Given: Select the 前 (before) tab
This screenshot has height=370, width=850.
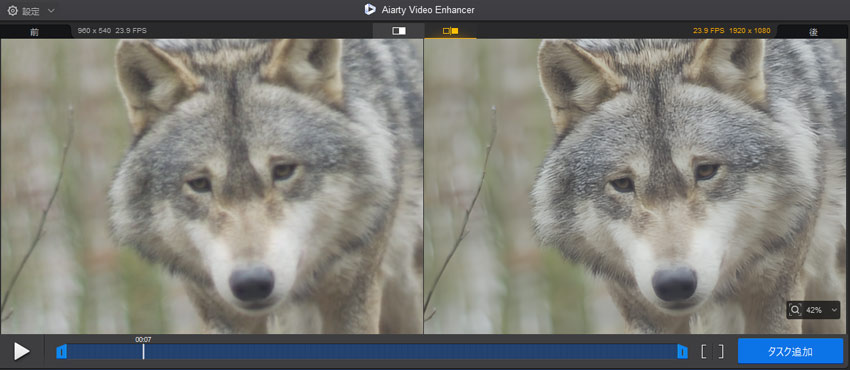Looking at the screenshot, I should click(x=35, y=32).
